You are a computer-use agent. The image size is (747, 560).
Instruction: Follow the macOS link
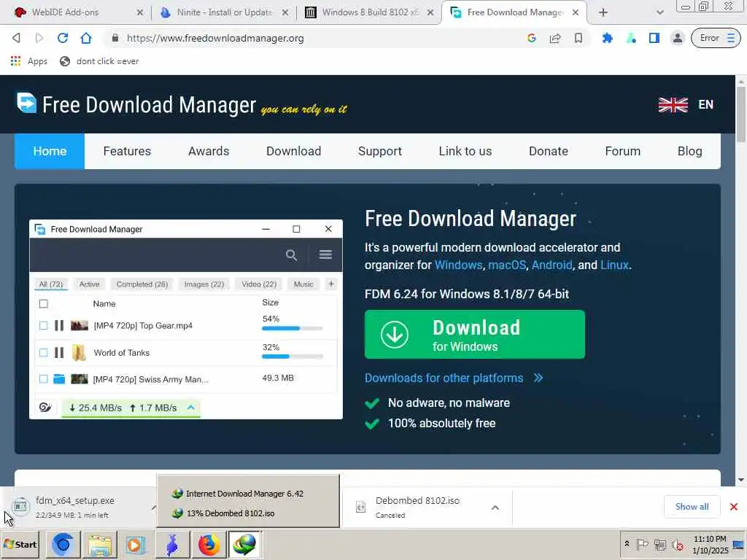tap(507, 265)
